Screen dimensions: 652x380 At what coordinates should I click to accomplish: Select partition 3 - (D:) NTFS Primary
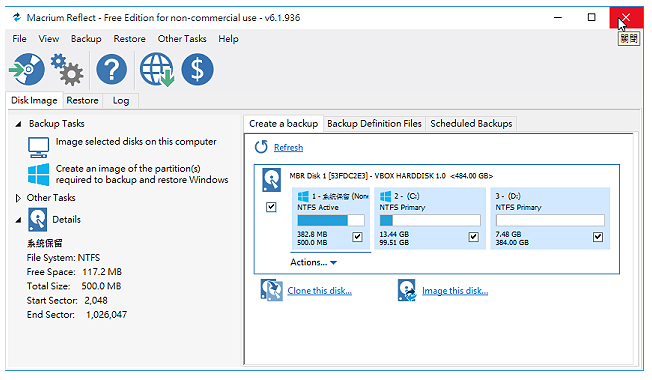pyautogui.click(x=550, y=218)
